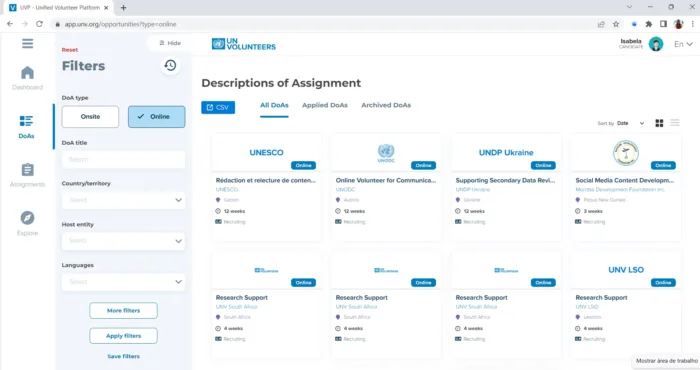Hide the filters panel
This screenshot has height=370, width=700.
(x=170, y=43)
